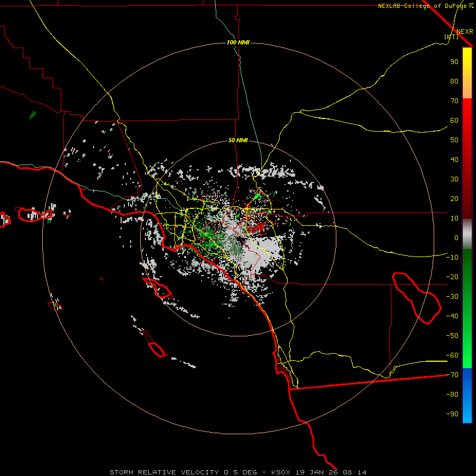Click the -50 value on velocity scale
Screen dimensions: 476x476
pyautogui.click(x=452, y=336)
